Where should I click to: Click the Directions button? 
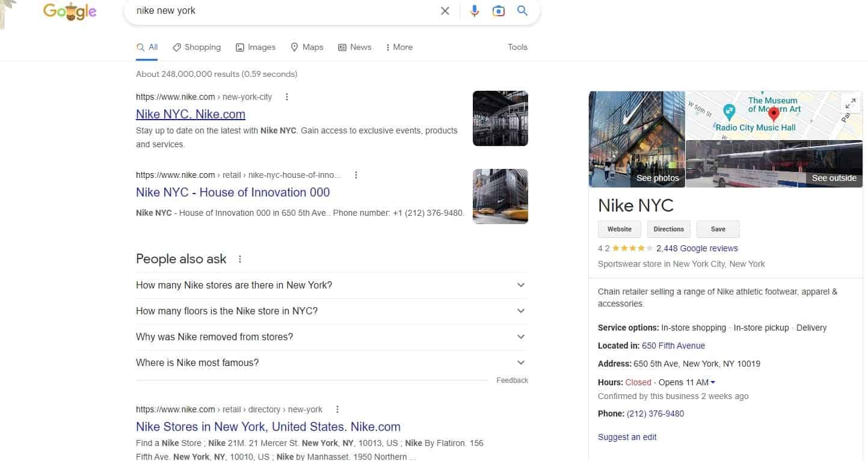pos(669,229)
